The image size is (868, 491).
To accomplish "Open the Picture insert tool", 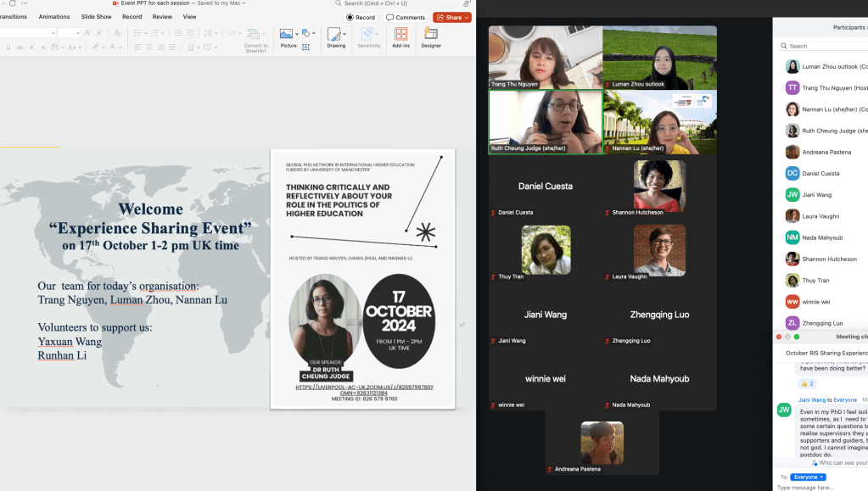I will 286,35.
